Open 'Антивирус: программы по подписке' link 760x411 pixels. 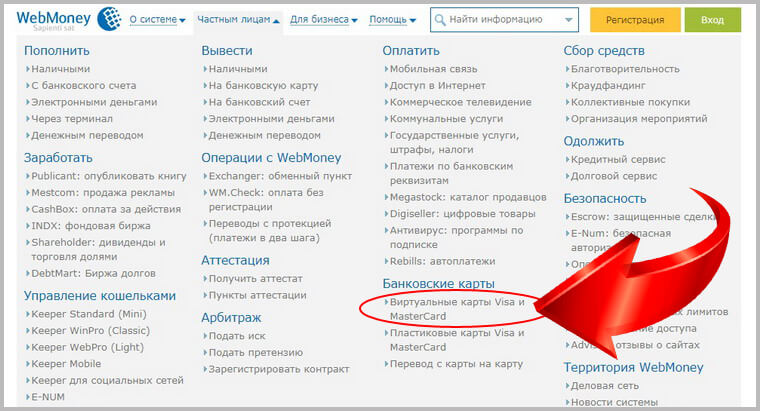pyautogui.click(x=456, y=237)
